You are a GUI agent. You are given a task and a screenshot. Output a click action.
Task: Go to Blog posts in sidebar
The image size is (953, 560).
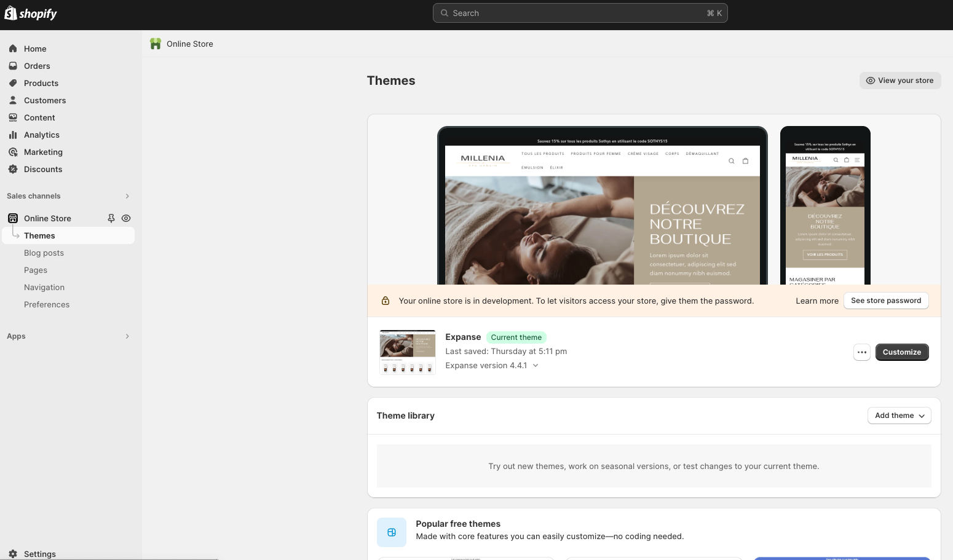click(44, 253)
